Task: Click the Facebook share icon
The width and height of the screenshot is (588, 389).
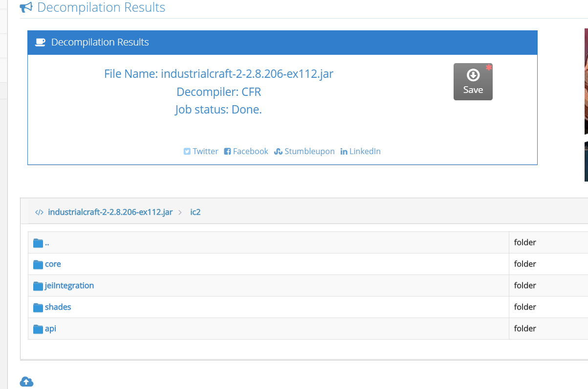Action: tap(227, 152)
